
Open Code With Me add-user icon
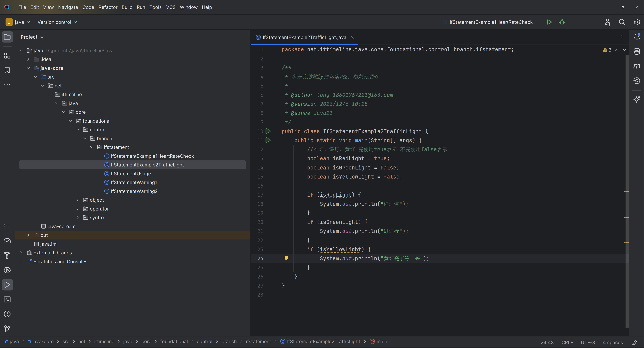click(608, 22)
